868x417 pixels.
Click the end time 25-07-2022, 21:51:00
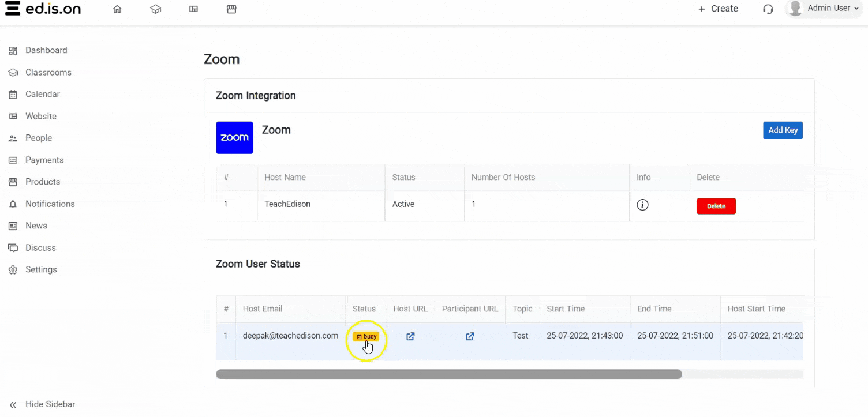[x=675, y=336]
